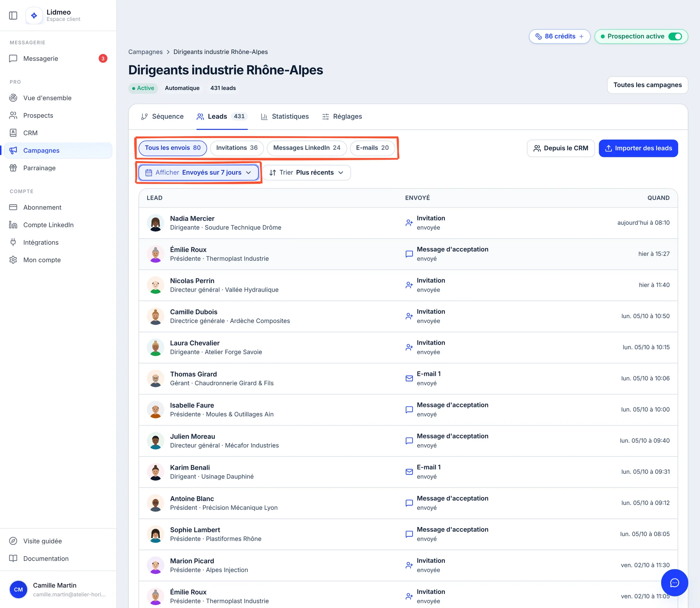Click Toutes les campagnes button

(647, 85)
